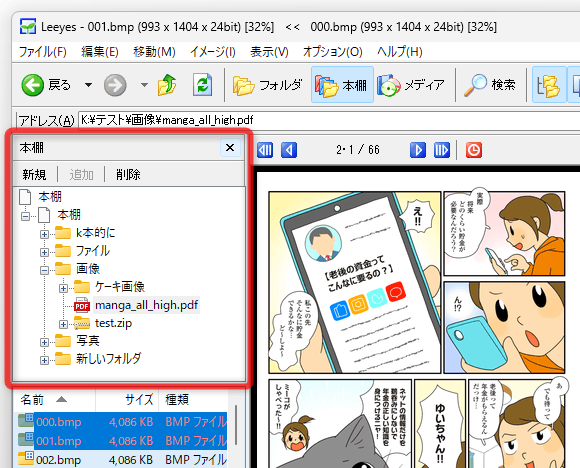Go to previous page arrow icon
This screenshot has width=580, height=468.
tap(289, 150)
